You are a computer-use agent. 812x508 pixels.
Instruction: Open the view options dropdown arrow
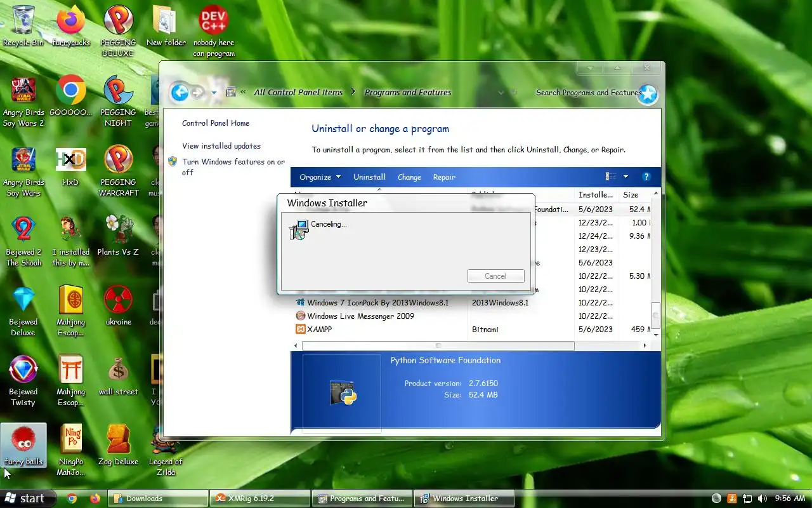tap(625, 177)
